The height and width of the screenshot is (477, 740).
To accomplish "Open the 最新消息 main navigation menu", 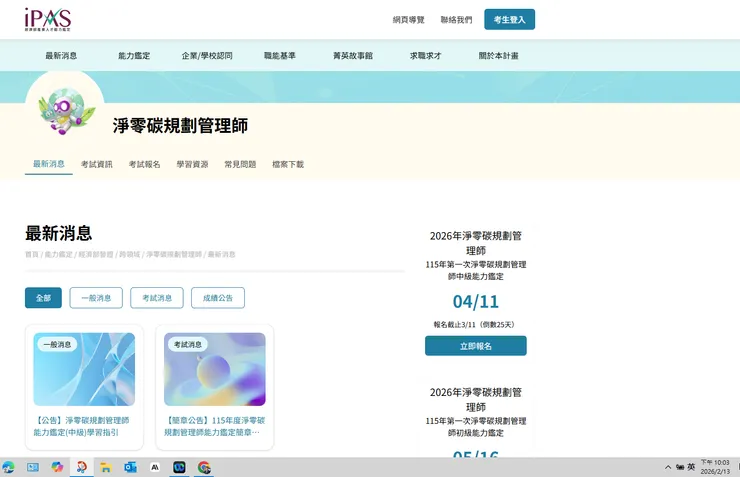I will point(61,56).
